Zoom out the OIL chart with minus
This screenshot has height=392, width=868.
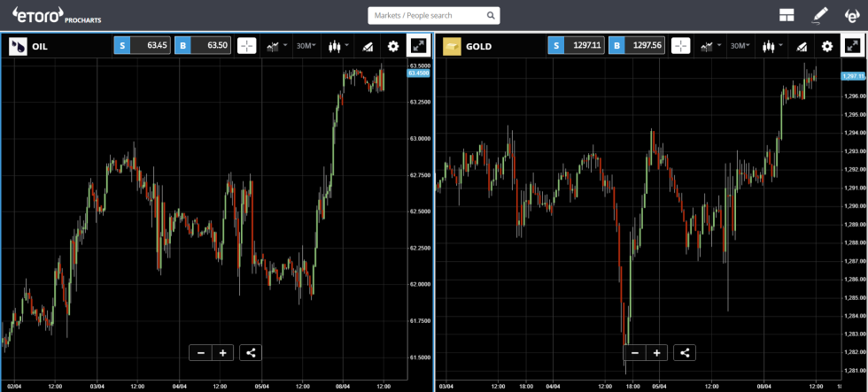201,353
